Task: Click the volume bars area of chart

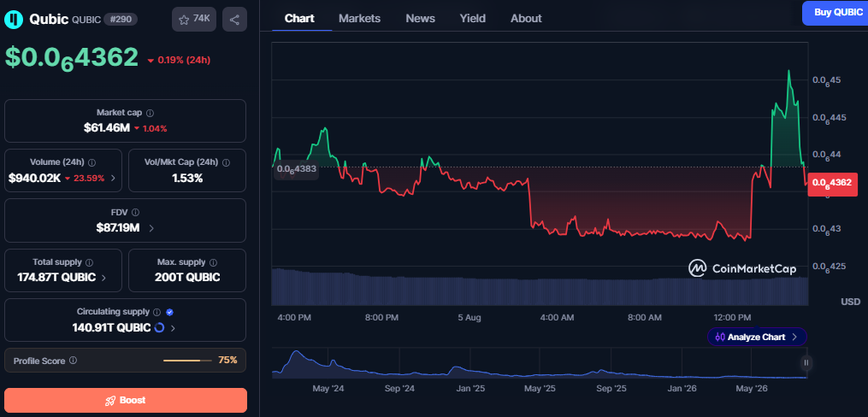Action: (540, 286)
